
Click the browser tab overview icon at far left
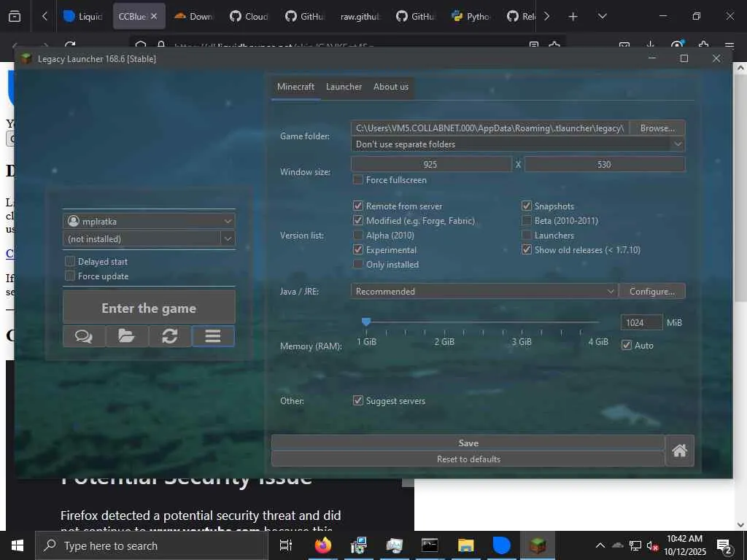pos(15,16)
